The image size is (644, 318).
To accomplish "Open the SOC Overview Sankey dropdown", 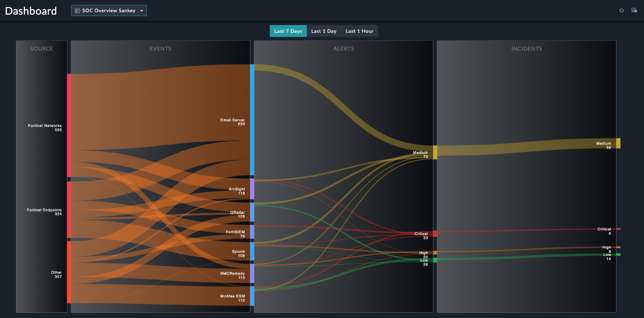I will [109, 10].
